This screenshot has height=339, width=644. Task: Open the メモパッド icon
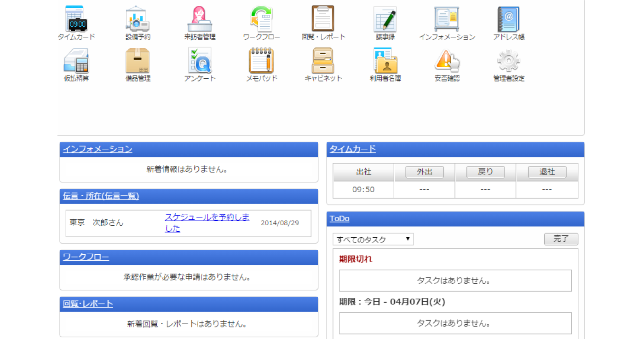pos(261,60)
